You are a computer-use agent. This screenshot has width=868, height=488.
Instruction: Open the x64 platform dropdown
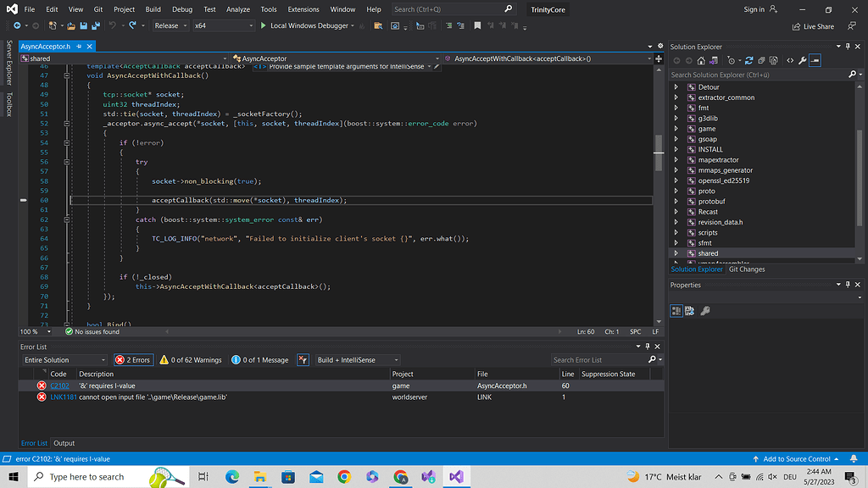pos(223,25)
